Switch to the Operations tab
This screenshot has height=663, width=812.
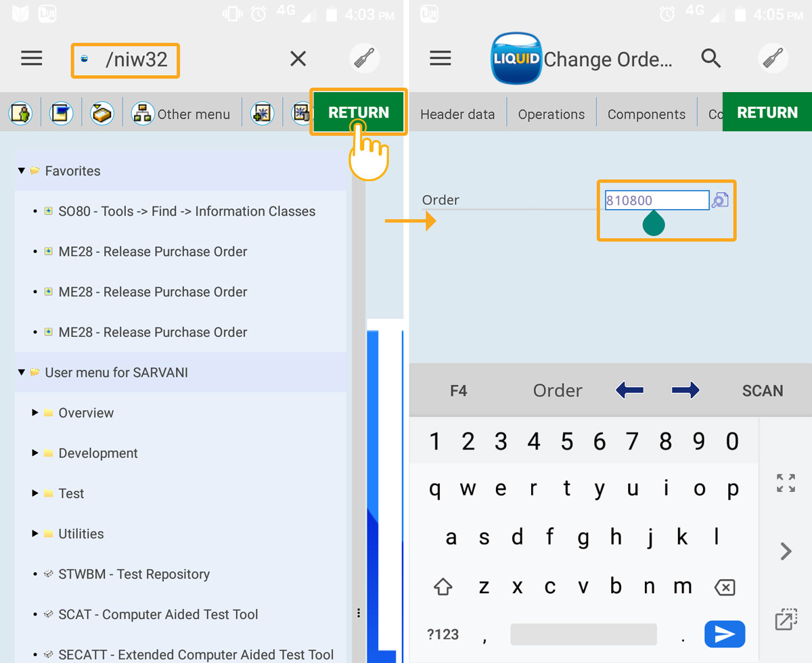coord(551,114)
